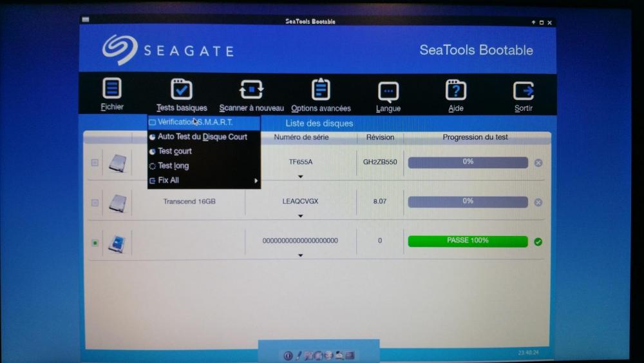Click revision value 8.07
Viewport: 644px width, 363px height.
coord(380,201)
